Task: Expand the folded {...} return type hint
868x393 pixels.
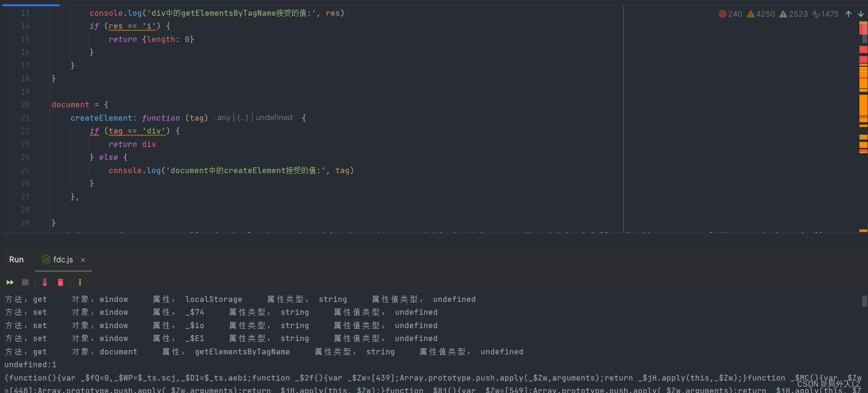Action: (x=243, y=117)
